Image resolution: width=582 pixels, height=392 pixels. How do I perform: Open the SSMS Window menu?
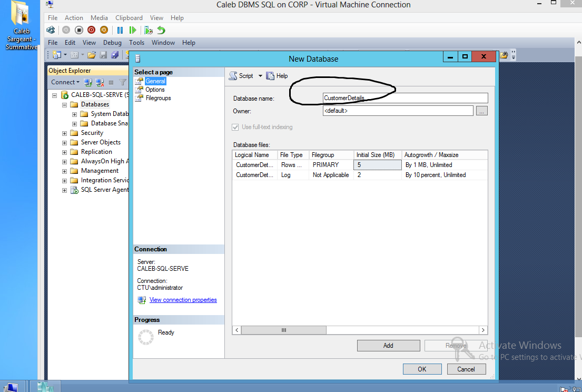click(x=163, y=43)
